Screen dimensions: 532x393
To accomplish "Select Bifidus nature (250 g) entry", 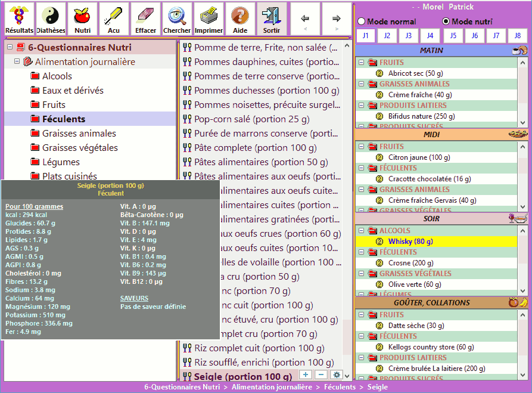I will (x=421, y=116).
